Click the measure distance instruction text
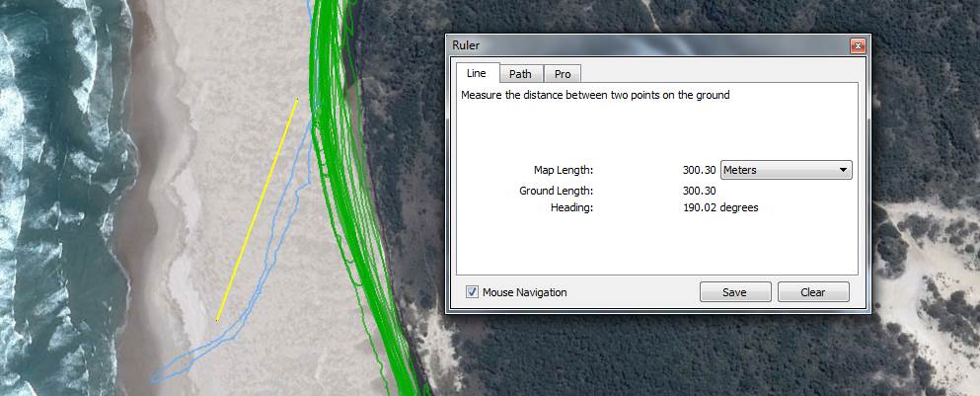The height and width of the screenshot is (396, 980). (595, 95)
